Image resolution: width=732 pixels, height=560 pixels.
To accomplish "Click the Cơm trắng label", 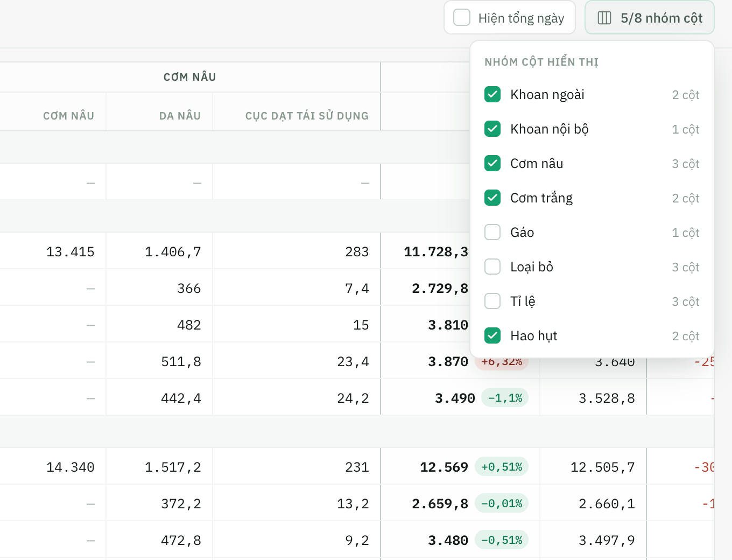I will coord(541,198).
